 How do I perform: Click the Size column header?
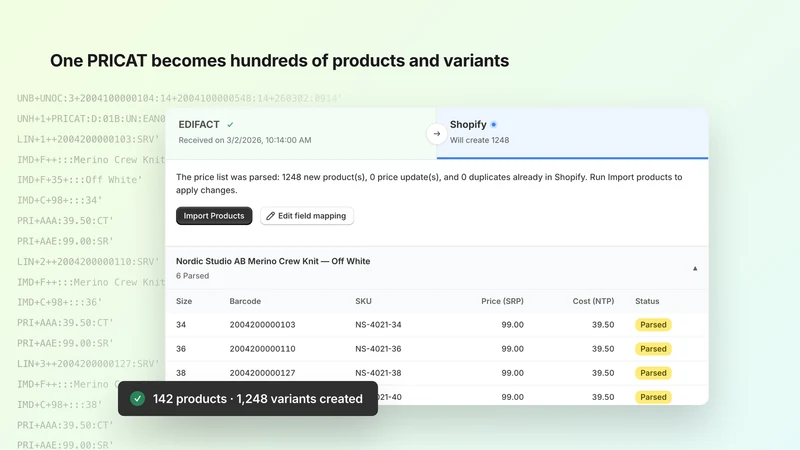(184, 301)
